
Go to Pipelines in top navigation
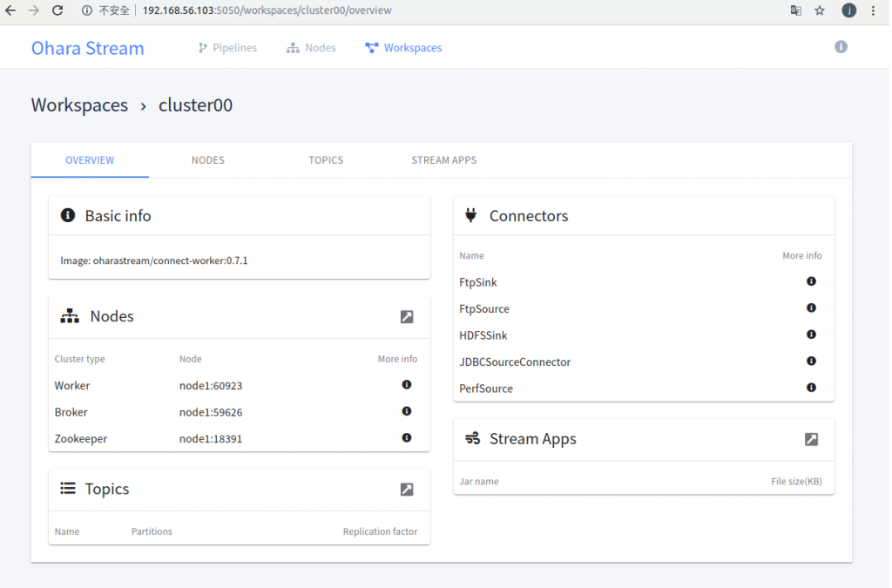227,48
